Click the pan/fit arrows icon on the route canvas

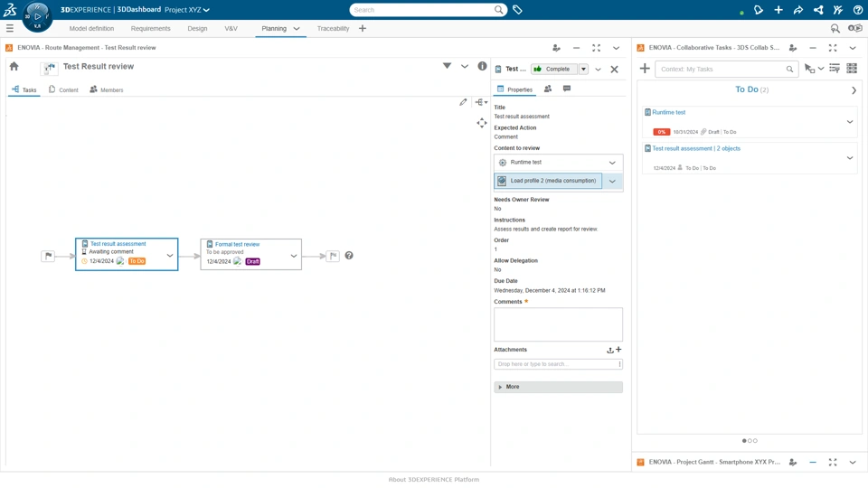pos(482,123)
